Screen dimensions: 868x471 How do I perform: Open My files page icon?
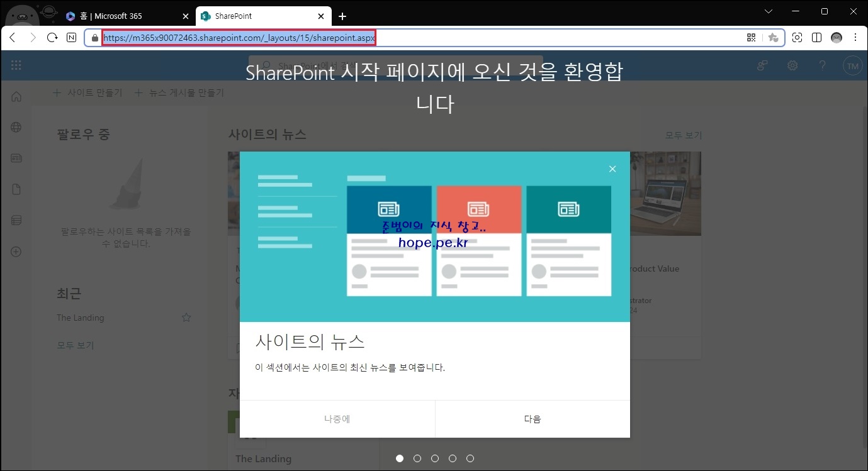tap(16, 189)
